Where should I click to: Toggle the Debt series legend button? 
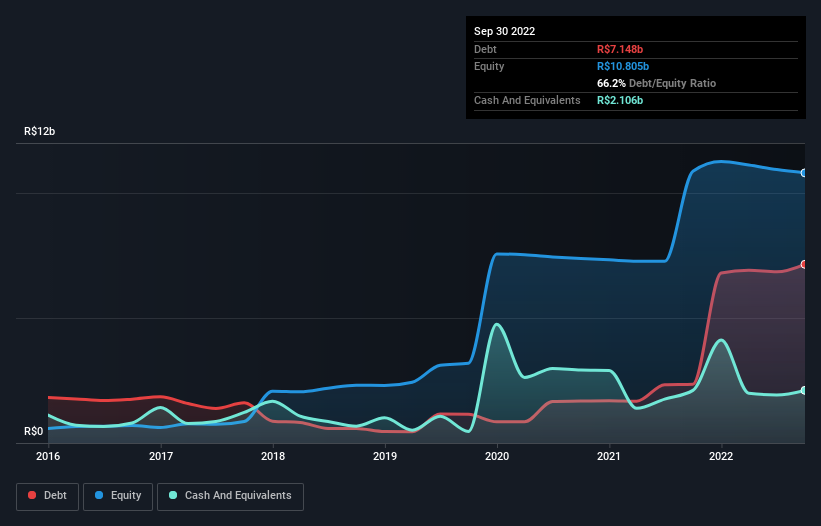47,496
